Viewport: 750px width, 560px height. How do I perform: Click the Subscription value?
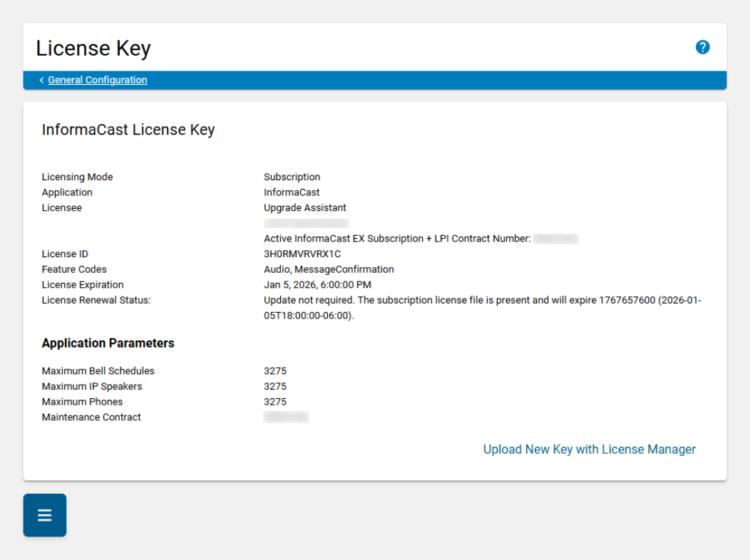(292, 177)
